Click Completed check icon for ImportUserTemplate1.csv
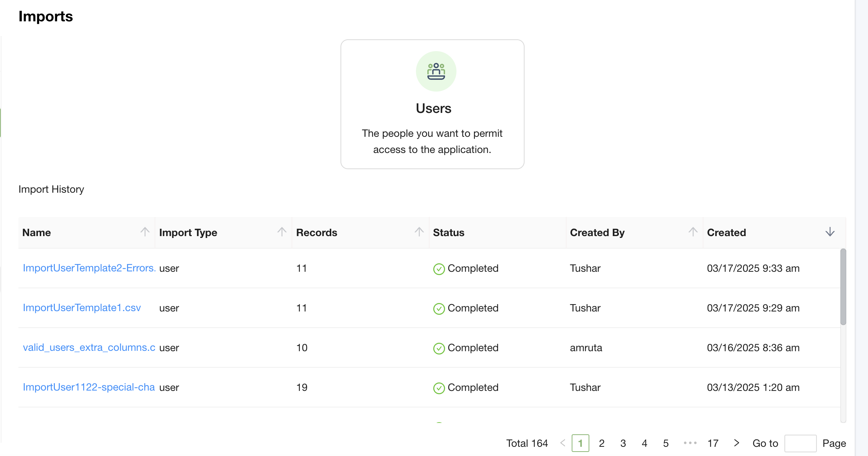This screenshot has height=456, width=868. (439, 309)
